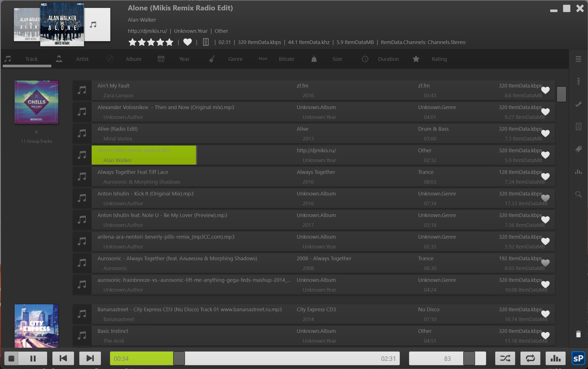Click music note icon of Alive (Radio Edit)
Screen dimensions: 588x369
(82, 133)
